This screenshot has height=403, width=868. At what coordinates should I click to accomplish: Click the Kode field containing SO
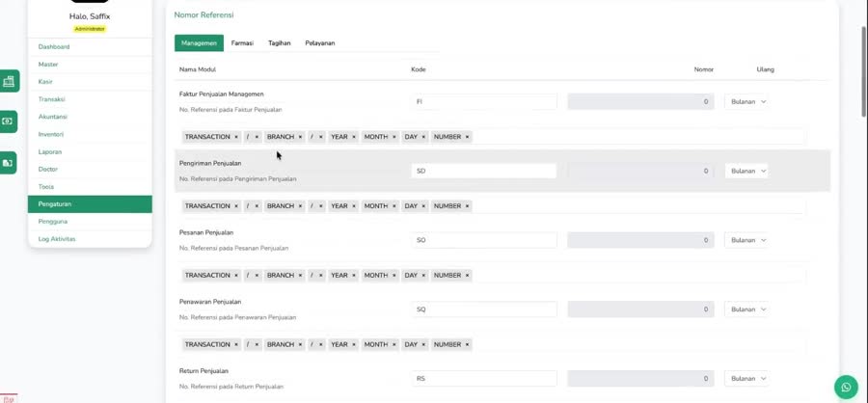pyautogui.click(x=484, y=240)
